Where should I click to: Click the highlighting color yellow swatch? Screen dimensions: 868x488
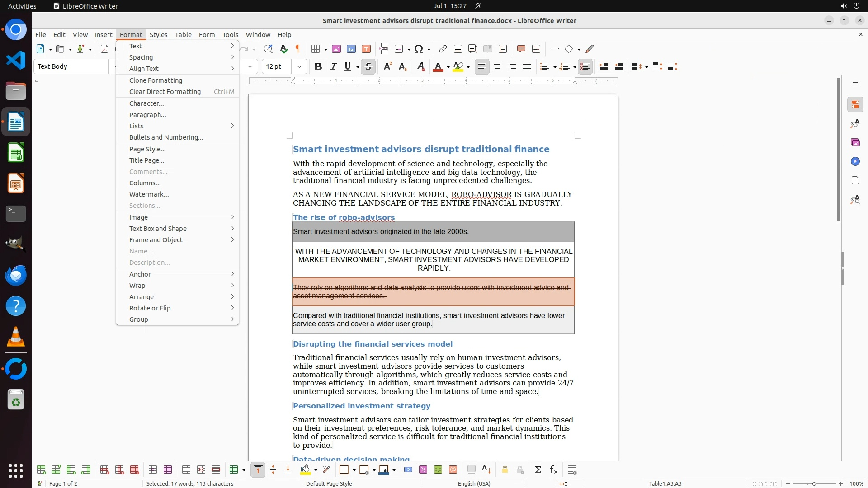pyautogui.click(x=458, y=66)
